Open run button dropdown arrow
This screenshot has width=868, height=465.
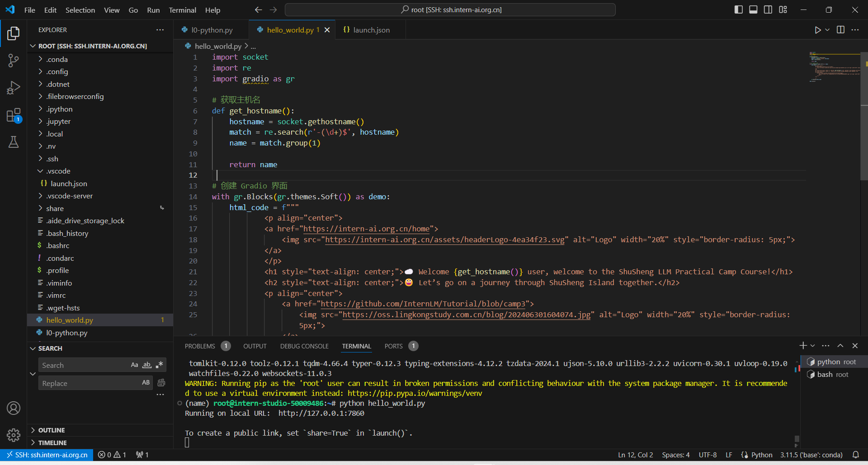click(827, 30)
